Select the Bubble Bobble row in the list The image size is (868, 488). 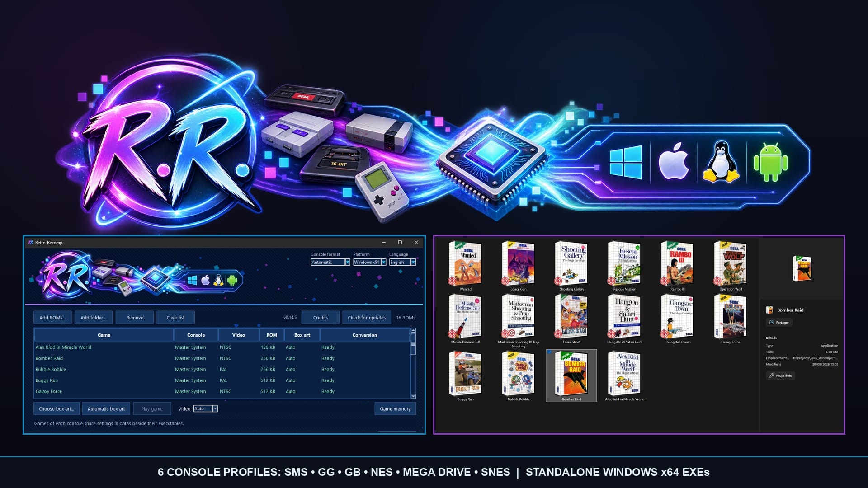pyautogui.click(x=222, y=370)
